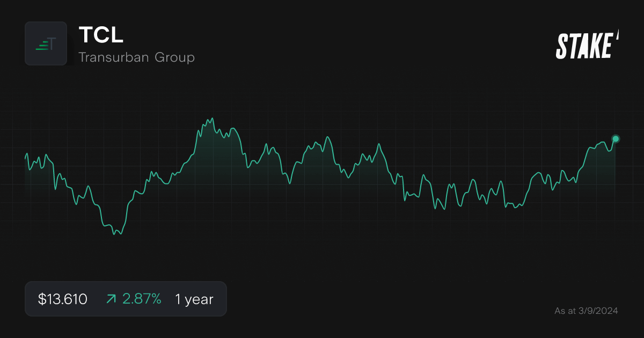Click the rounded logo tile background
The height and width of the screenshot is (338, 644).
46,43
